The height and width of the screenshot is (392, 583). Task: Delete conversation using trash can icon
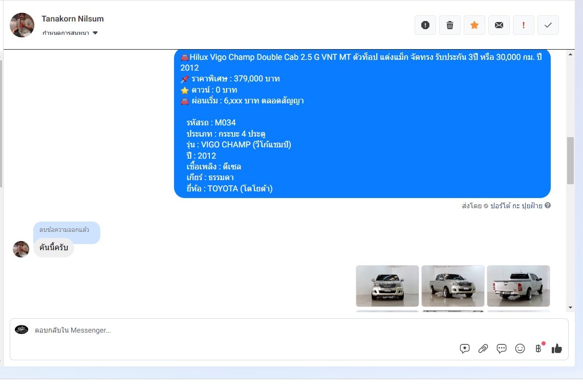click(449, 25)
